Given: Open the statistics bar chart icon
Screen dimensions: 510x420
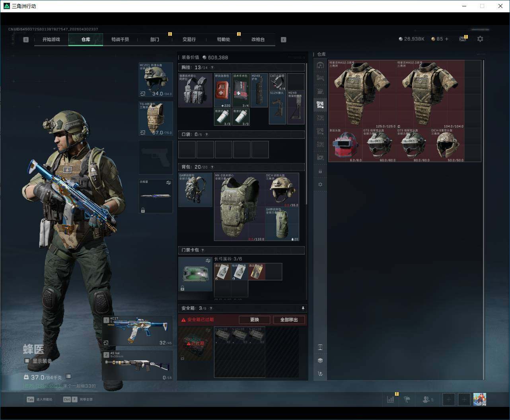Looking at the screenshot, I should point(390,399).
